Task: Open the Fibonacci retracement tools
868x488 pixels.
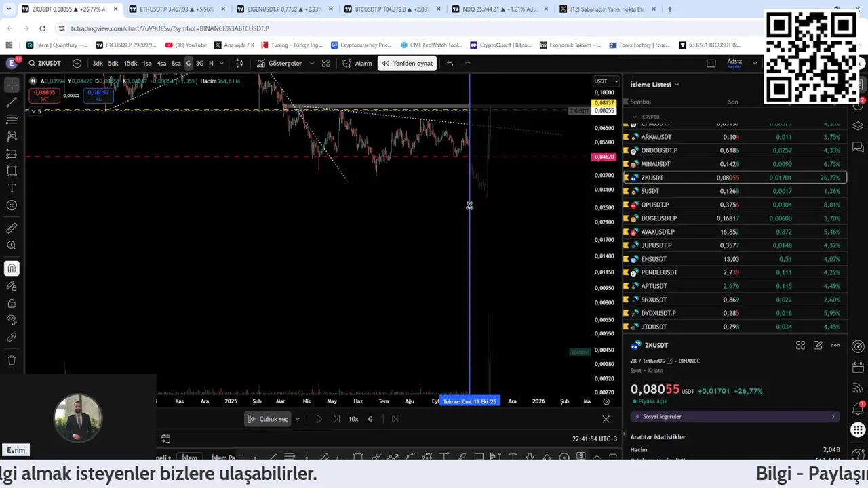Action: 12,119
